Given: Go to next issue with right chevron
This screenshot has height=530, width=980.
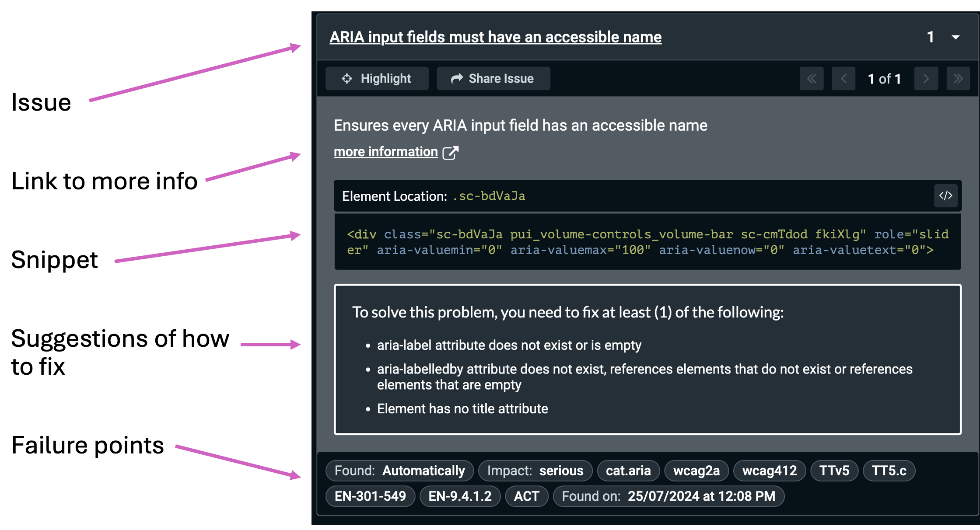Looking at the screenshot, I should click(x=926, y=79).
